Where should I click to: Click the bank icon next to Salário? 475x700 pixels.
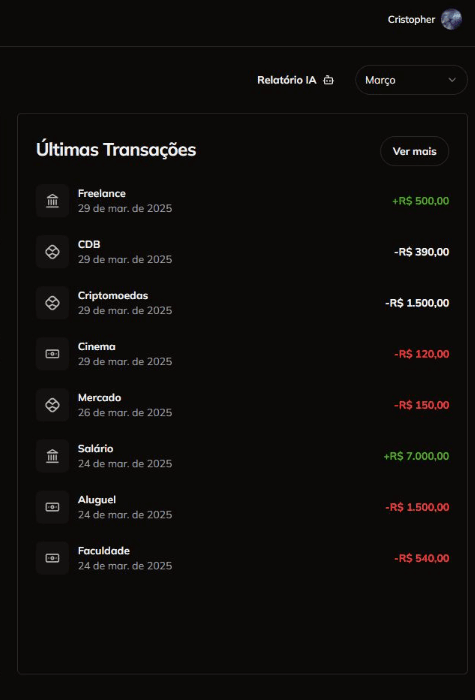point(52,456)
